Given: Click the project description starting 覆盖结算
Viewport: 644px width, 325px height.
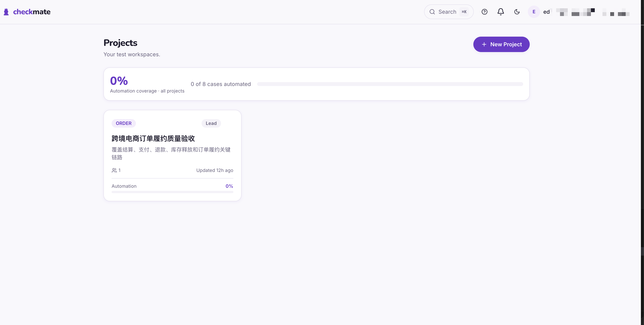Looking at the screenshot, I should click(171, 153).
